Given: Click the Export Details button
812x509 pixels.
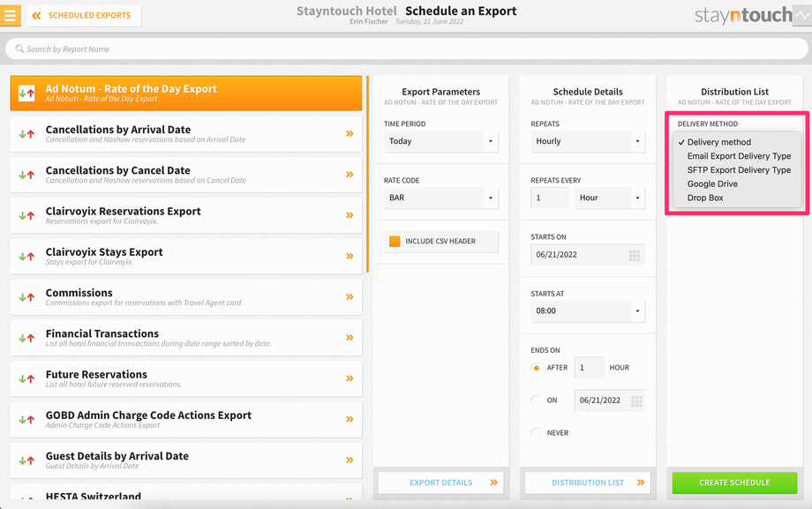Looking at the screenshot, I should click(440, 483).
